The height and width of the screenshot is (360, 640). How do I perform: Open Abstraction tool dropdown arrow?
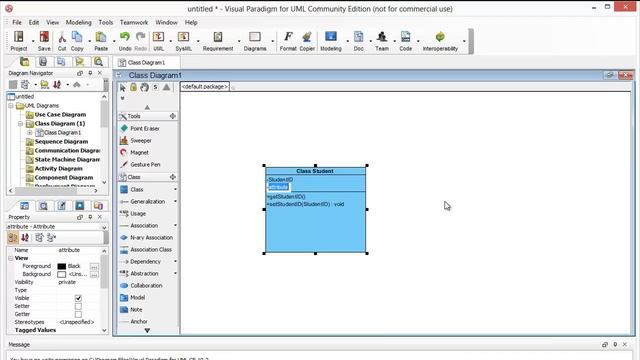(175, 273)
